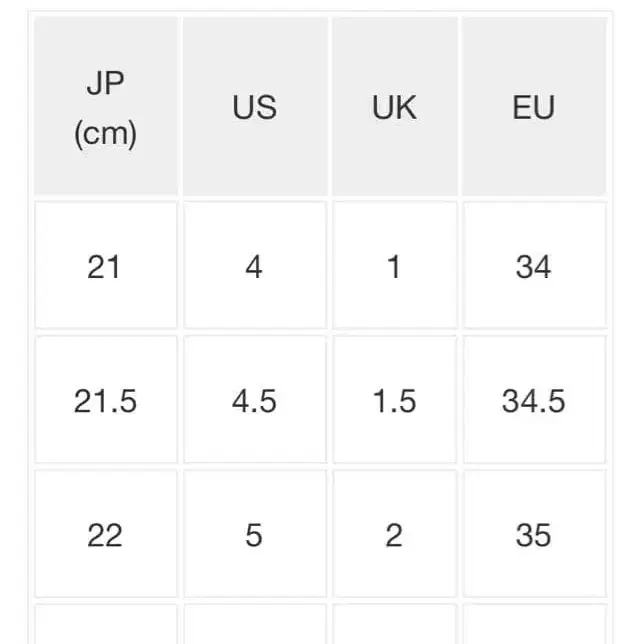Click the cut-off cell below UK 2
The height and width of the screenshot is (644, 644).
coord(394,625)
